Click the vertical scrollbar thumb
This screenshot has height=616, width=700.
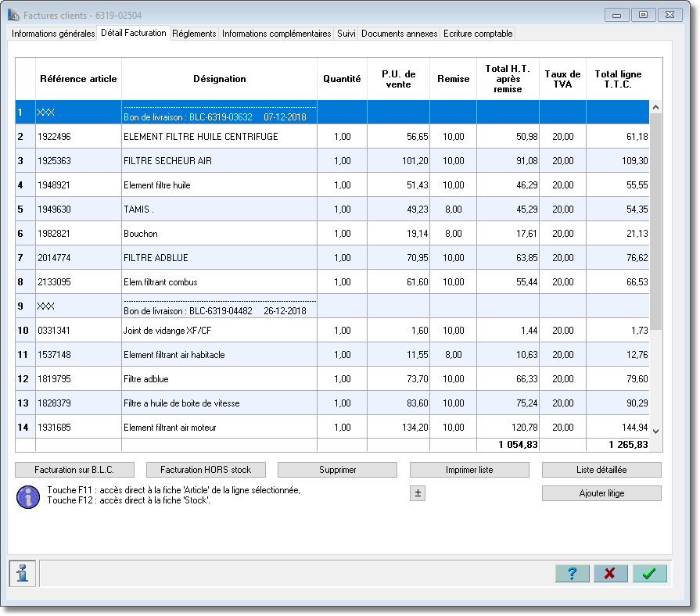point(655,222)
